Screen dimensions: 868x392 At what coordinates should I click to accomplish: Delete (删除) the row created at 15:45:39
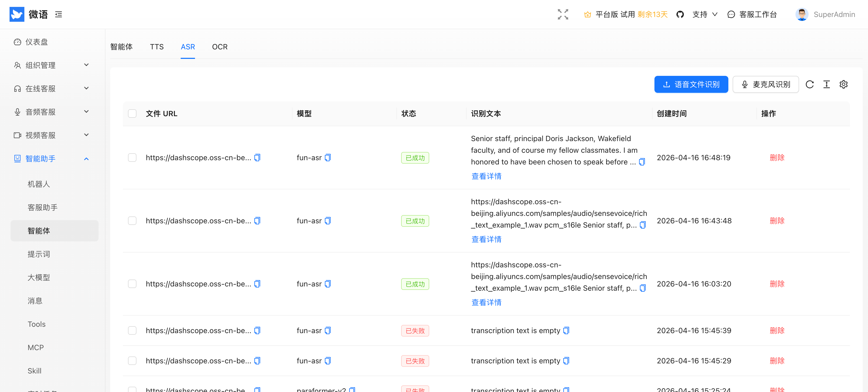(x=777, y=331)
